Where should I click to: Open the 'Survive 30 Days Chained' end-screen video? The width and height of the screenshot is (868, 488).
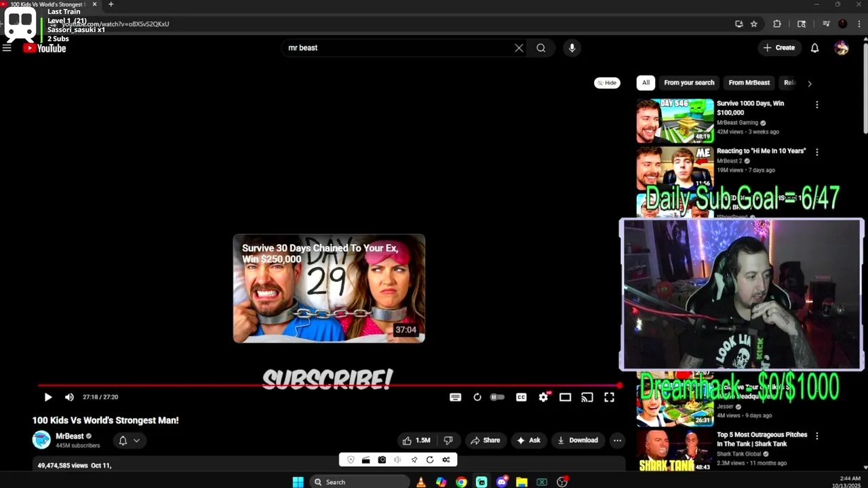(329, 289)
